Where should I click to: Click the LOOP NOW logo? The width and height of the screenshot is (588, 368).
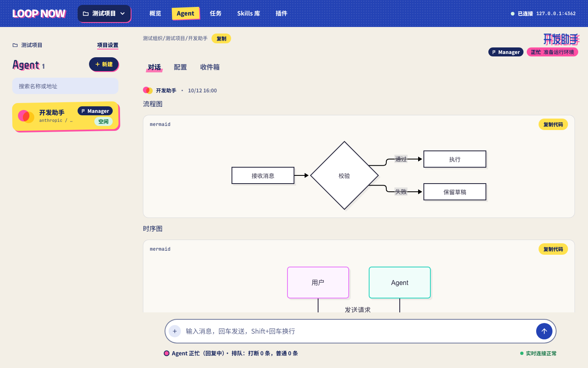click(x=39, y=13)
